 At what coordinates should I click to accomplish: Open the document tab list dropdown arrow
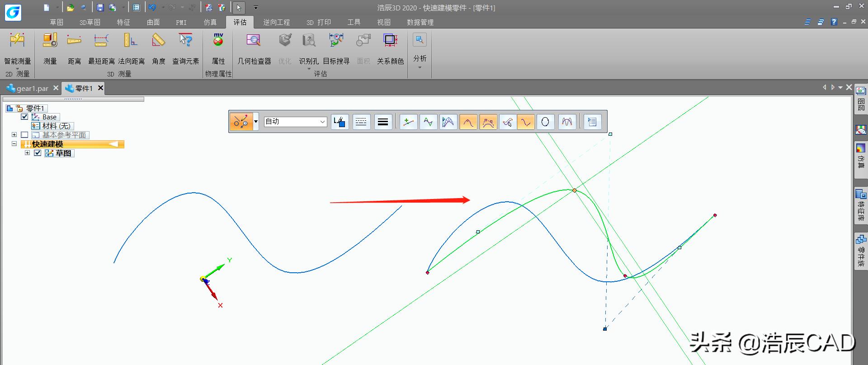(840, 87)
